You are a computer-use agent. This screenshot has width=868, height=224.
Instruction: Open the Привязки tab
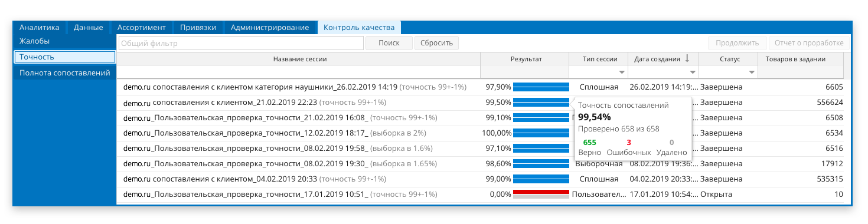click(198, 28)
